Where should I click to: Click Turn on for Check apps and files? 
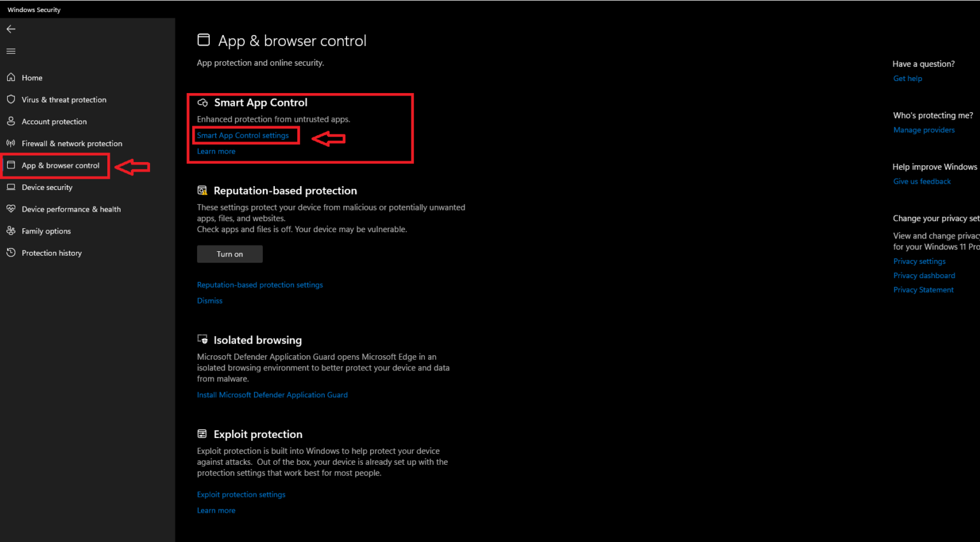pos(229,254)
